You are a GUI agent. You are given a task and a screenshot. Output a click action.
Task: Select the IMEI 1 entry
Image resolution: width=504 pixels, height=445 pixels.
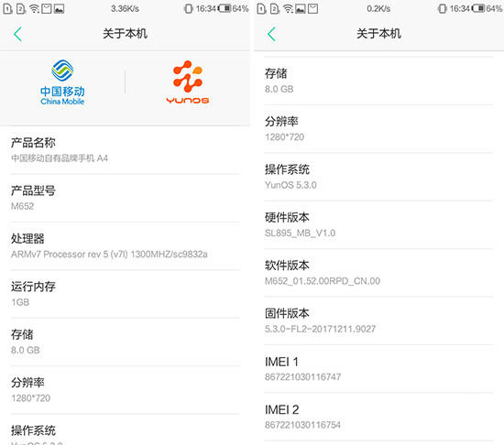click(x=379, y=369)
